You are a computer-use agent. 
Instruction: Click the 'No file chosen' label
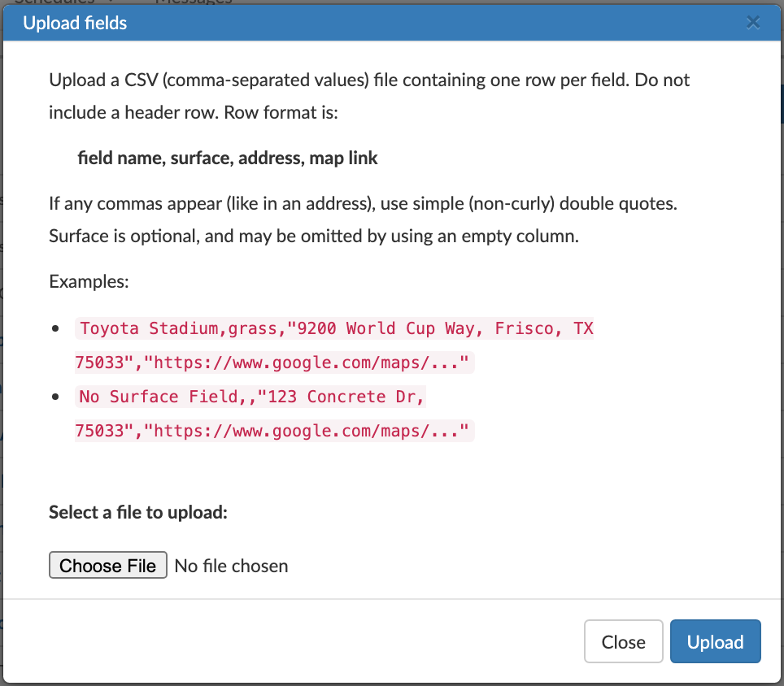pos(231,566)
